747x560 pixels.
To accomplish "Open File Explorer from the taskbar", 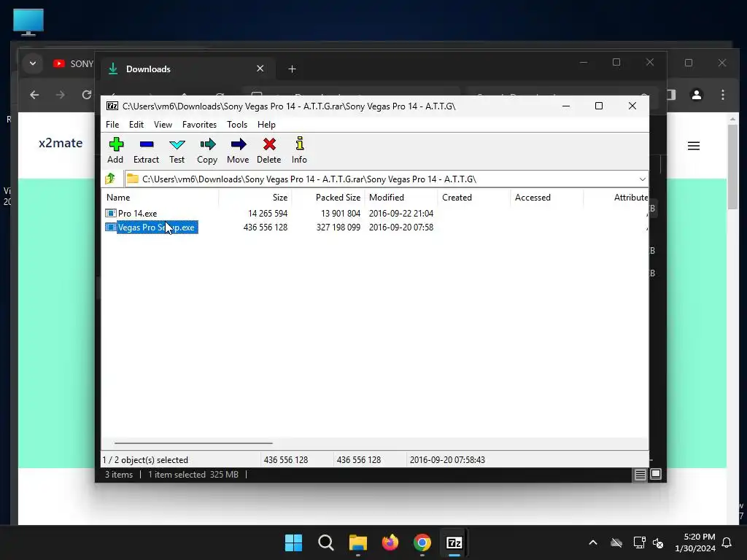I will (x=357, y=542).
